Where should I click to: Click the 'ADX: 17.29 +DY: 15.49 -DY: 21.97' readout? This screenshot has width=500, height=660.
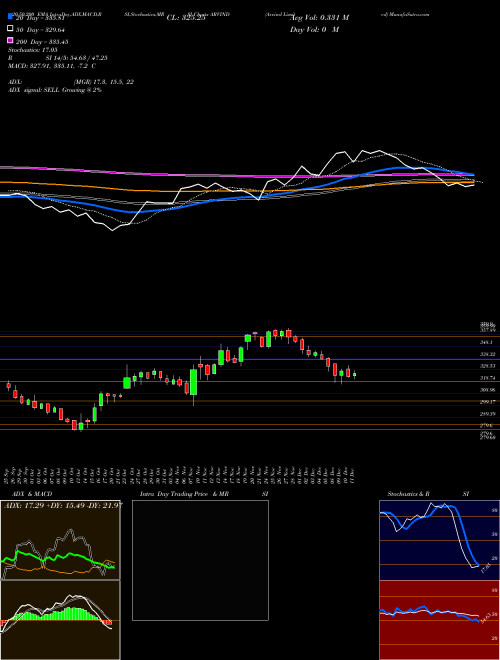(x=63, y=504)
